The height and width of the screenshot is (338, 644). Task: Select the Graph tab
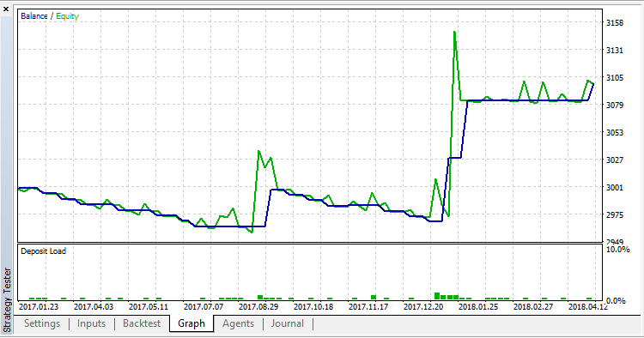point(191,323)
